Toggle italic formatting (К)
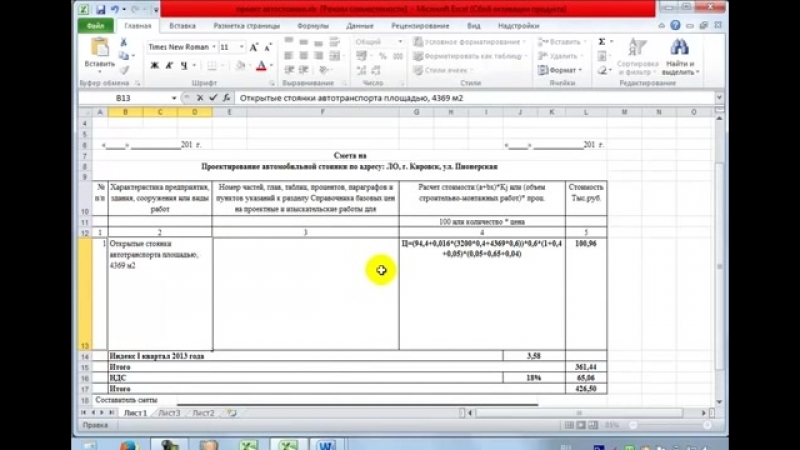This screenshot has height=450, width=800. (x=170, y=66)
